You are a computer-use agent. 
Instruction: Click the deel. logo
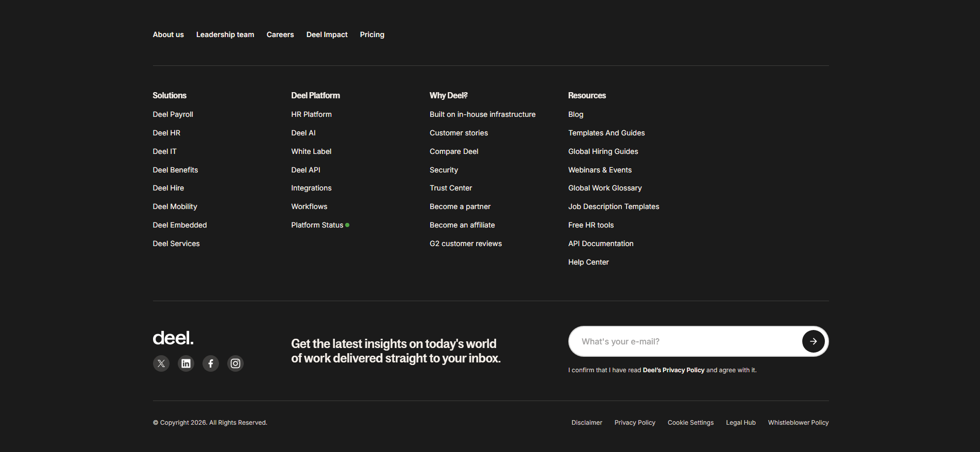173,338
